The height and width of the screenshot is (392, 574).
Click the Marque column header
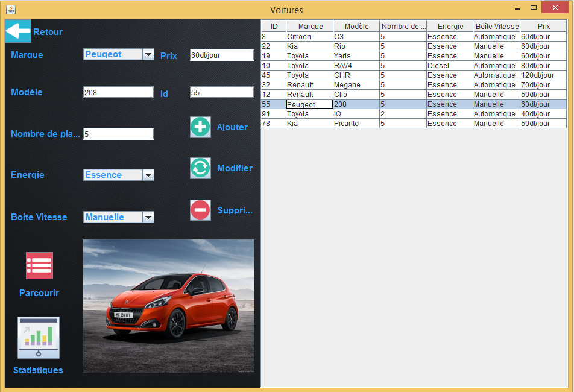[310, 27]
